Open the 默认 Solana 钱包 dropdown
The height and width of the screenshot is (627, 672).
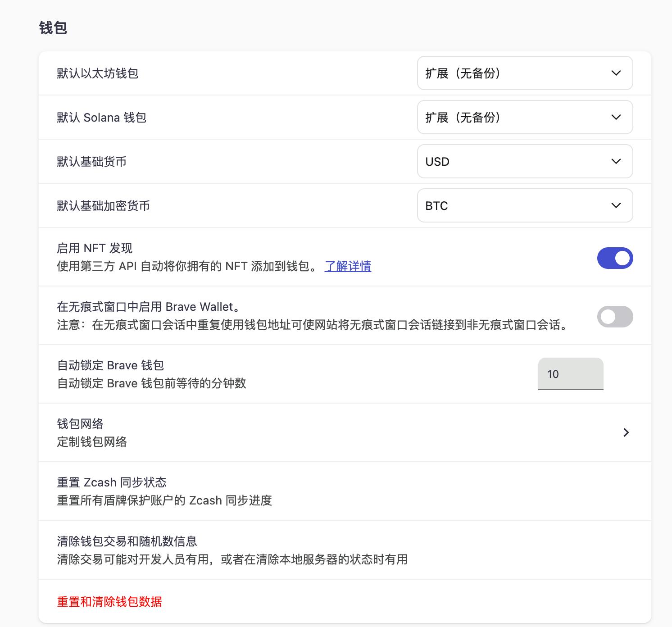pyautogui.click(x=525, y=117)
